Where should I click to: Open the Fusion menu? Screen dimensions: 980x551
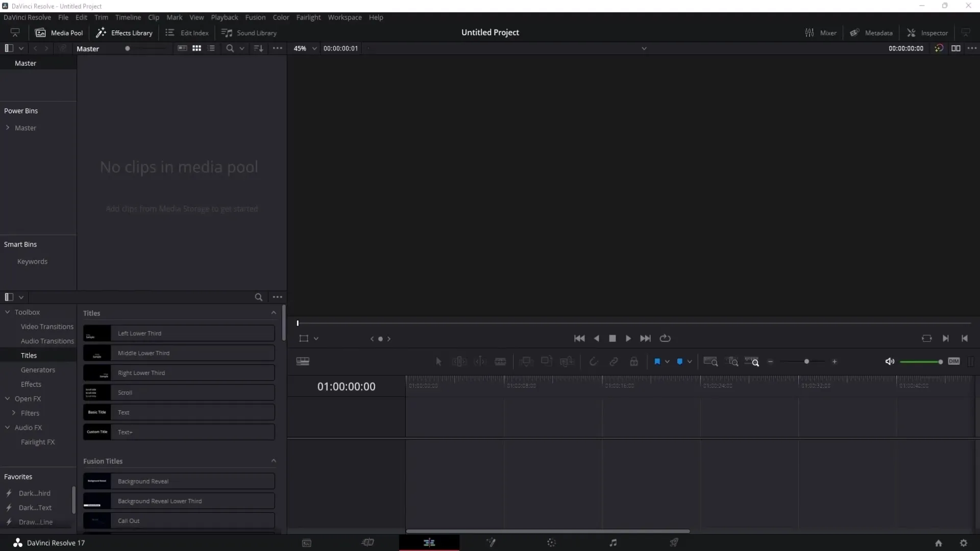coord(255,17)
